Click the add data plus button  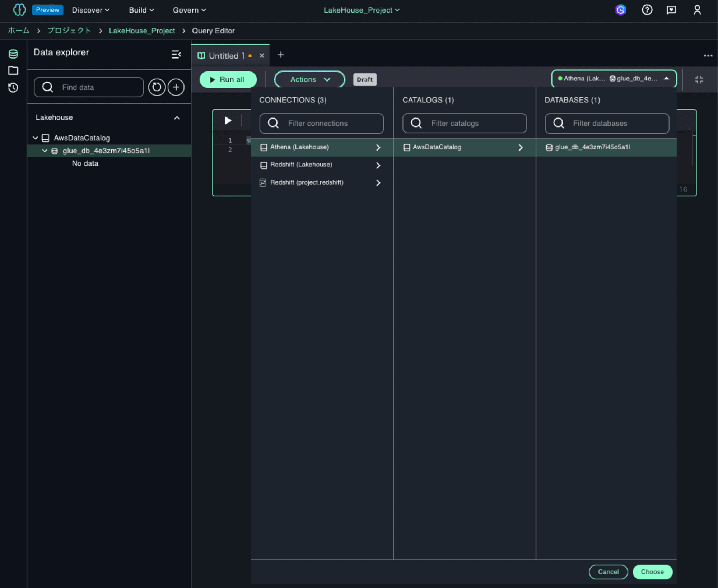176,87
